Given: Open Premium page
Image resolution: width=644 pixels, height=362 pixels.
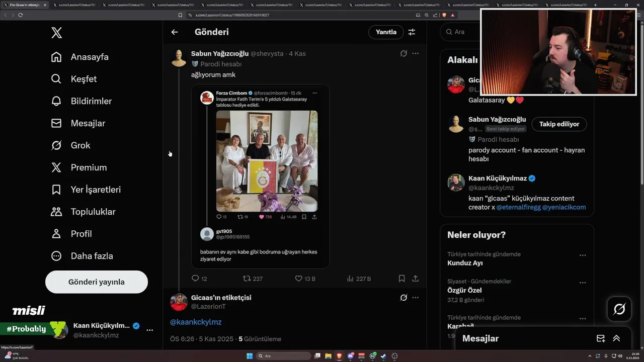Looking at the screenshot, I should click(79, 167).
